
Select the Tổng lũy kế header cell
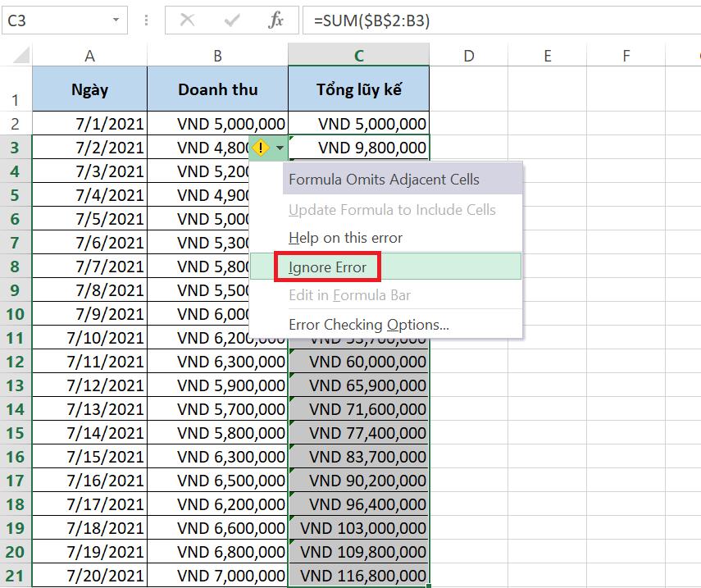358,89
